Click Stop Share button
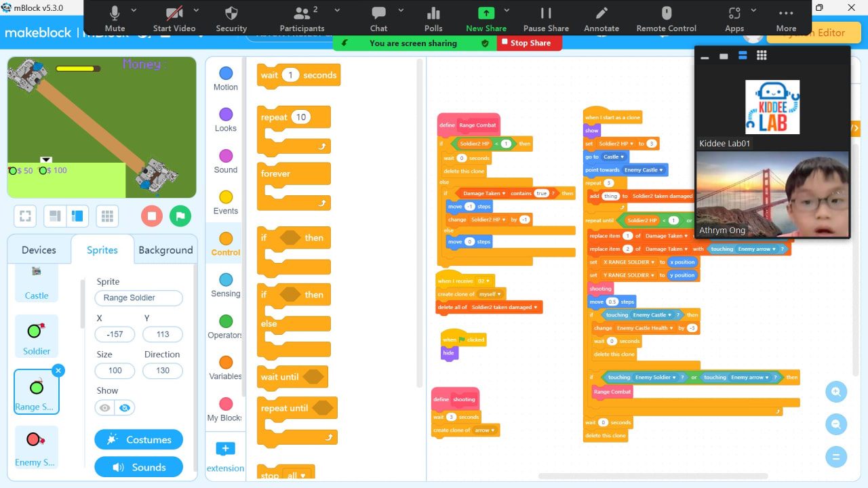868x488 pixels. click(530, 43)
